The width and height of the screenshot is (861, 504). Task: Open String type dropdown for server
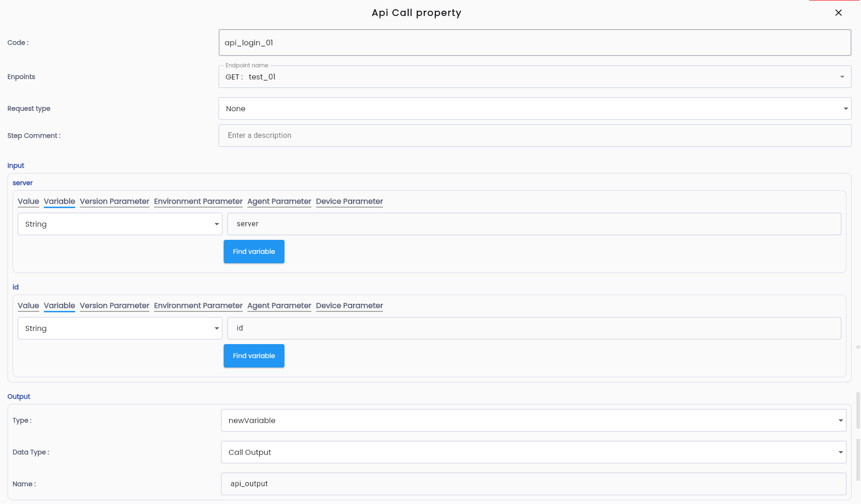120,224
